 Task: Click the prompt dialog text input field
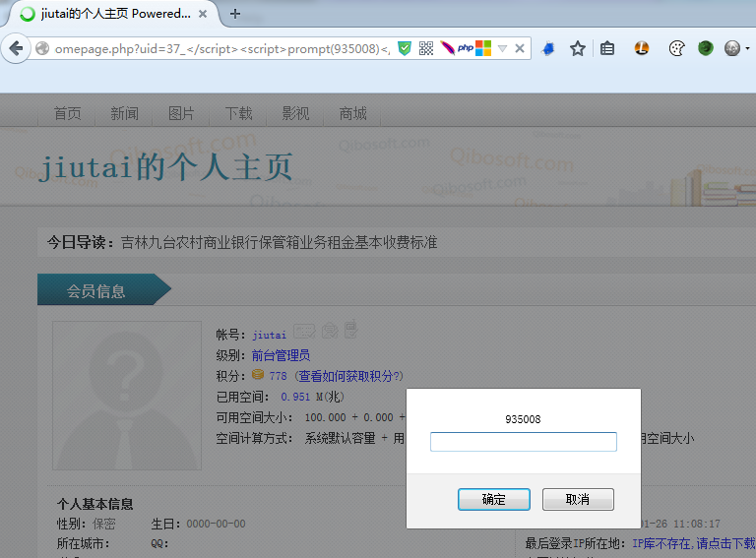click(x=523, y=442)
